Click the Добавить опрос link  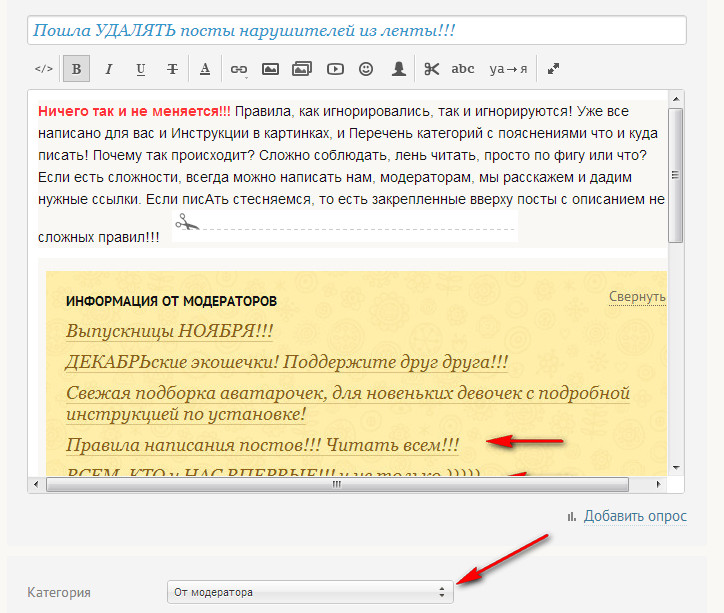click(635, 516)
